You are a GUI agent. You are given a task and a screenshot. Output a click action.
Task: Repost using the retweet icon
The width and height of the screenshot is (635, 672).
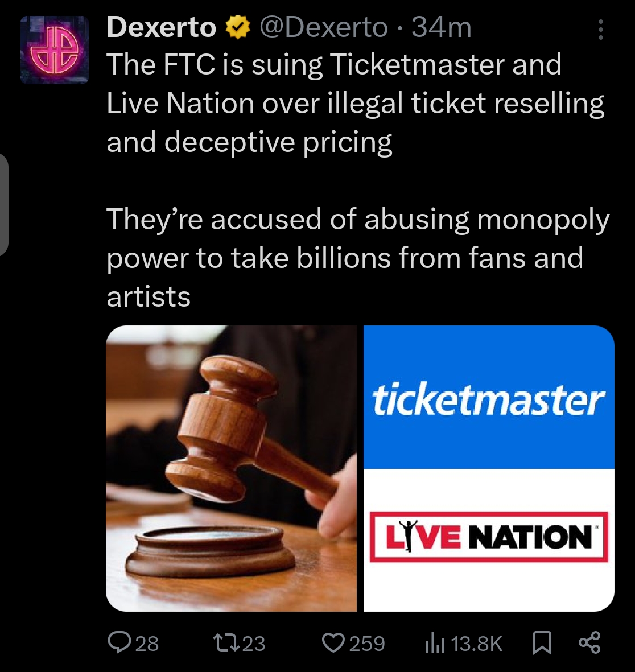[226, 643]
